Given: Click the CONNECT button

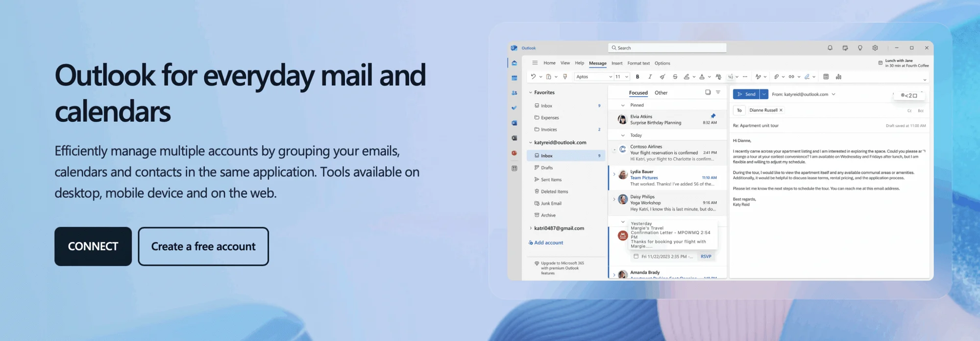Looking at the screenshot, I should pyautogui.click(x=93, y=246).
